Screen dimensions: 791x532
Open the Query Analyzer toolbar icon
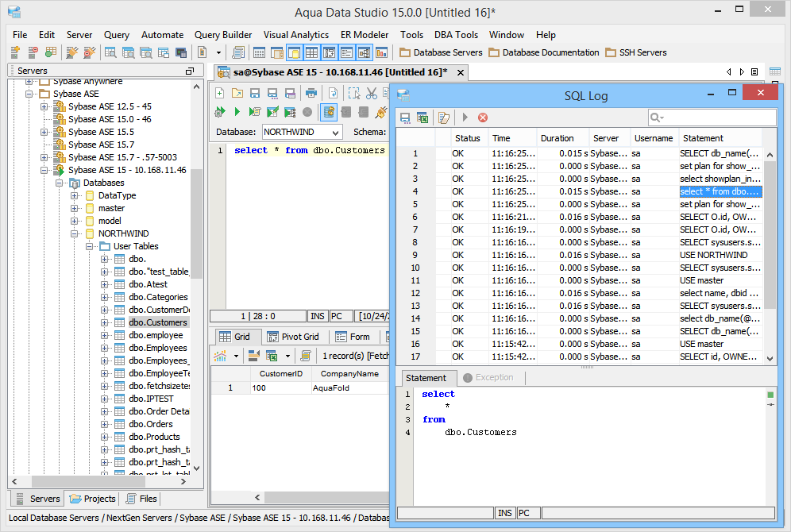[x=110, y=52]
